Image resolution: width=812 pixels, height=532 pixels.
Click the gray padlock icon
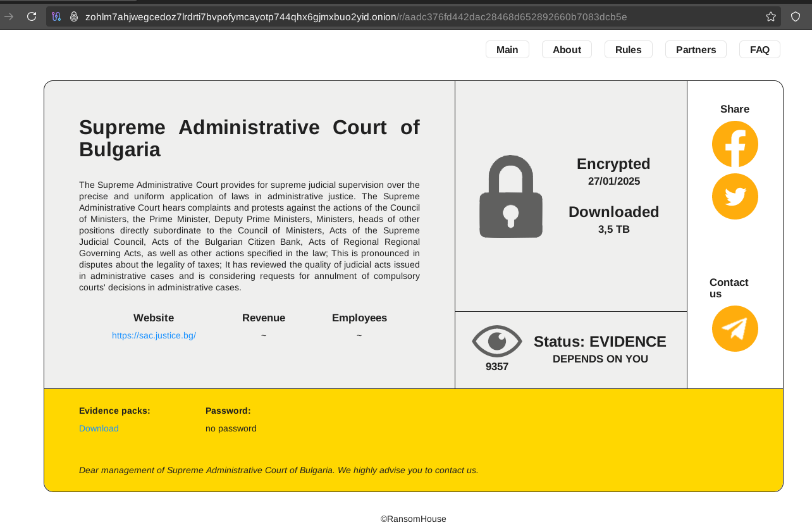[511, 197]
